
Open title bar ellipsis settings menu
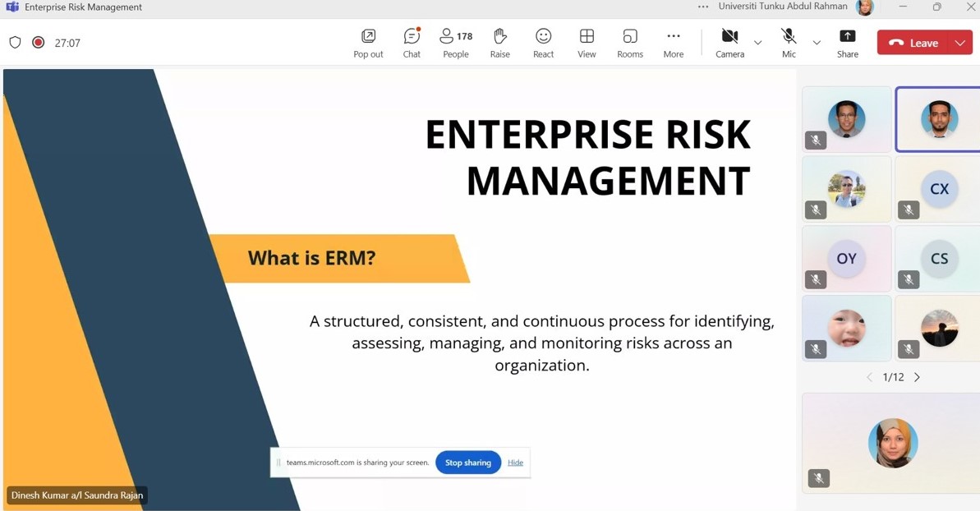pos(703,7)
